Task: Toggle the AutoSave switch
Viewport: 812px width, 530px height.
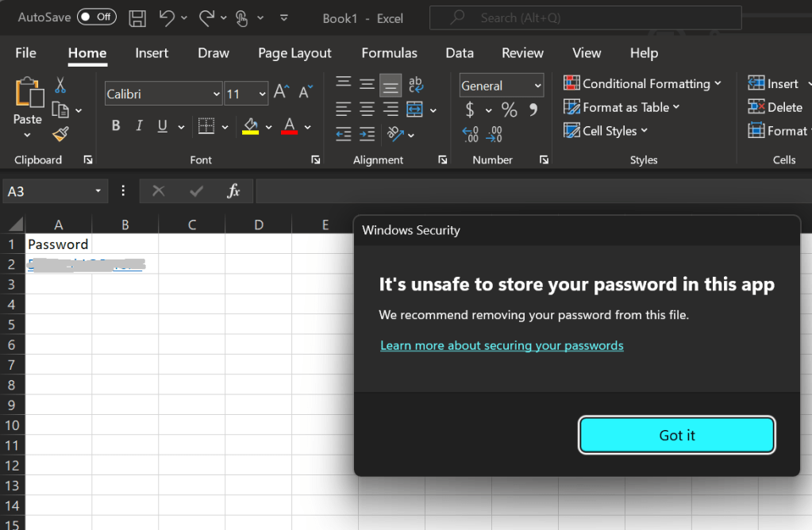Action: point(96,17)
